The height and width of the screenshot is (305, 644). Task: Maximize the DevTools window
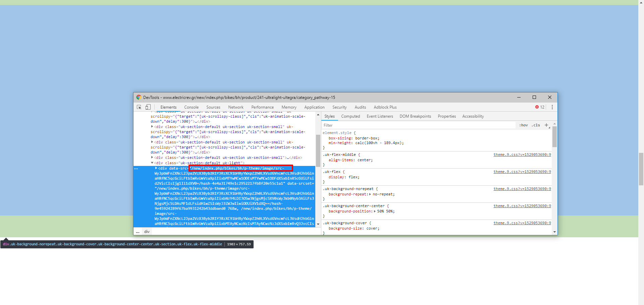coord(534,98)
